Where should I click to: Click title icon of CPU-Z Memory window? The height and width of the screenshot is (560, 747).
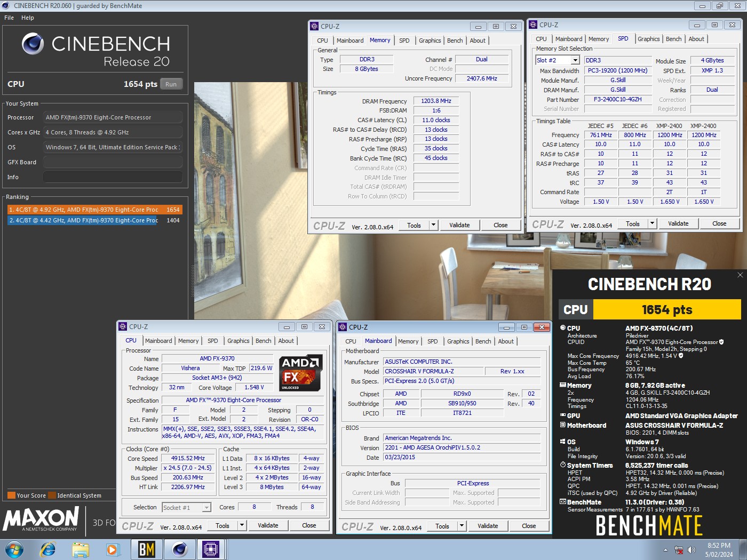pos(314,26)
